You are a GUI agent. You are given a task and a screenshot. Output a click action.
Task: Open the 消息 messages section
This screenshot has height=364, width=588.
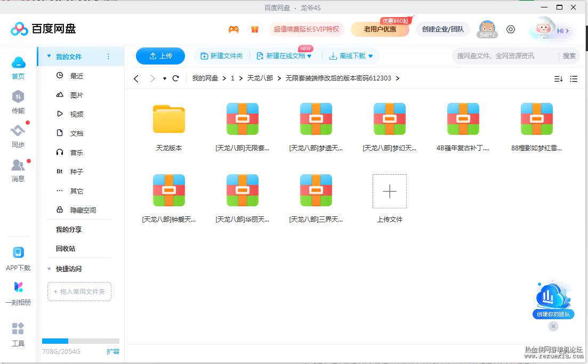18,170
